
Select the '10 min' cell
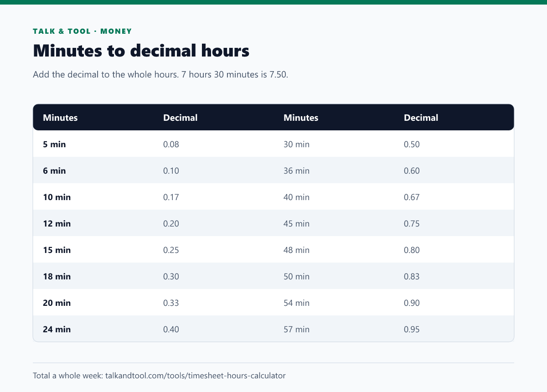(57, 197)
